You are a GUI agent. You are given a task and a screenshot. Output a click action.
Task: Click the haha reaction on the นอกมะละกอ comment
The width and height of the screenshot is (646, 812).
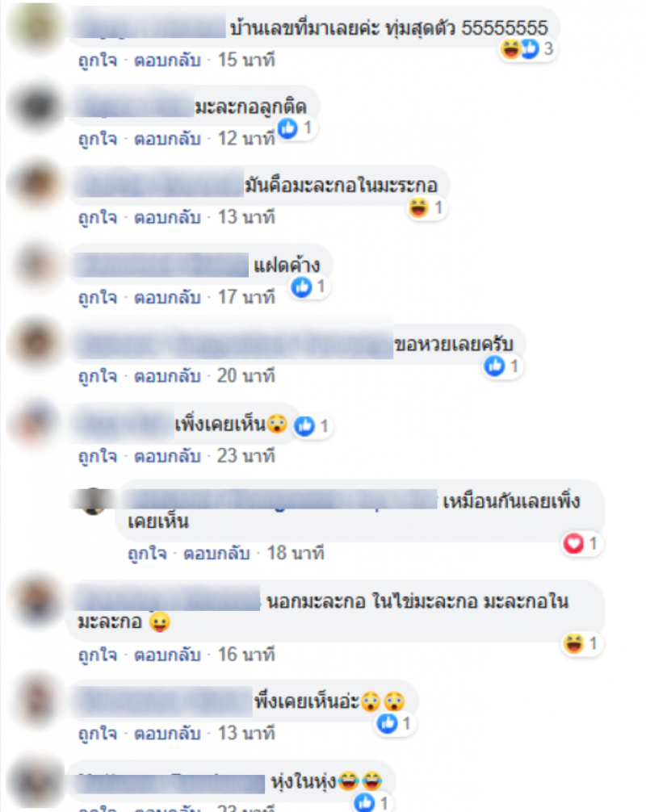(x=581, y=643)
